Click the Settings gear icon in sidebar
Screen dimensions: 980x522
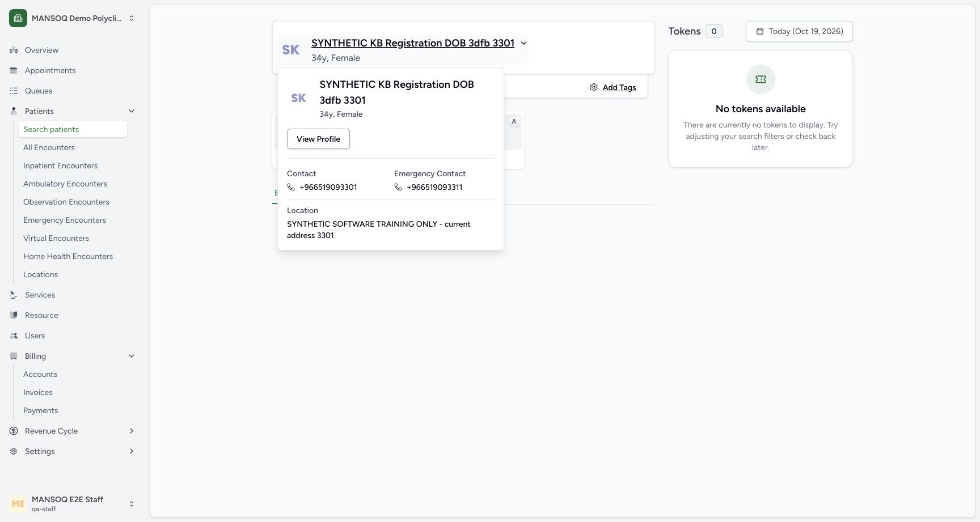[14, 451]
